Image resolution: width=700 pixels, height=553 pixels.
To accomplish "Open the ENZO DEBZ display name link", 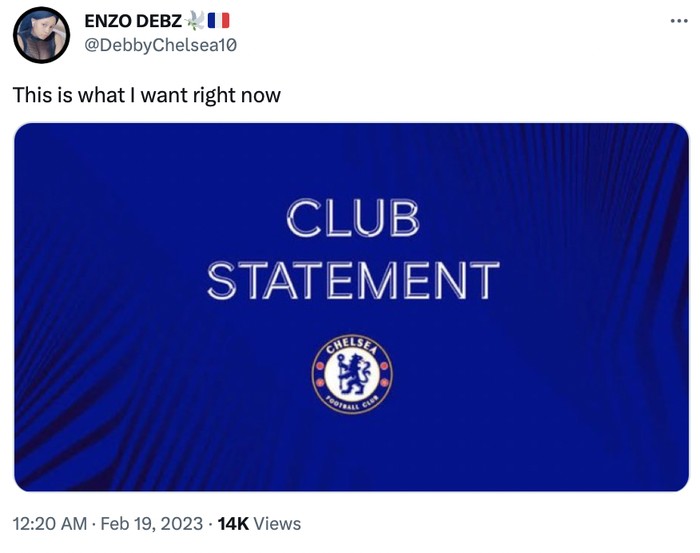I will (x=131, y=21).
